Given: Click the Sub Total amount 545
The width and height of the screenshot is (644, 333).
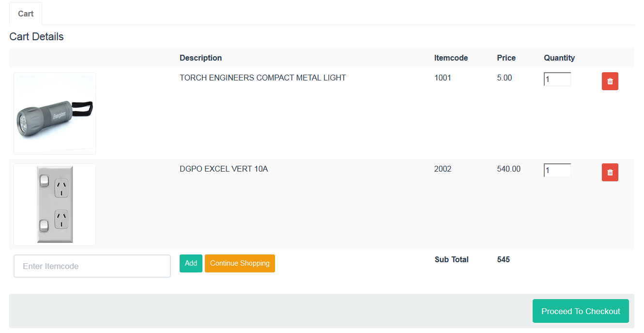Looking at the screenshot, I should coord(503,259).
